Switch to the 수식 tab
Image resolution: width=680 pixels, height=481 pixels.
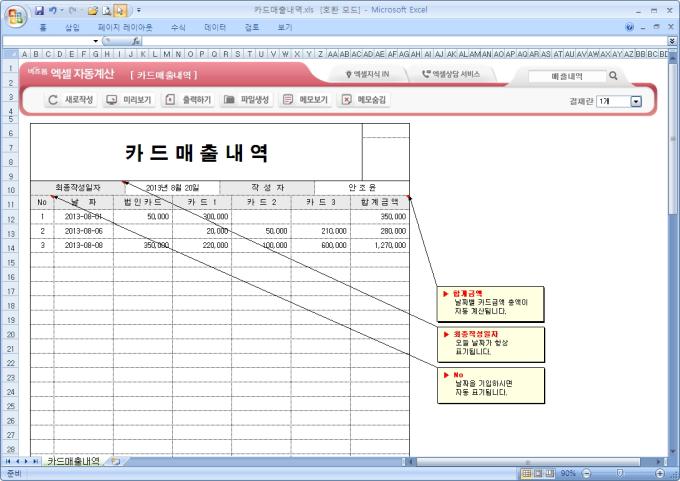(x=178, y=27)
